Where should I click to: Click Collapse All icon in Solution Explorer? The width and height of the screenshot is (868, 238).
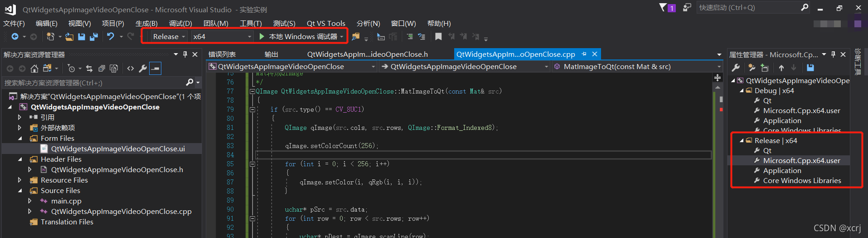pyautogui.click(x=102, y=69)
